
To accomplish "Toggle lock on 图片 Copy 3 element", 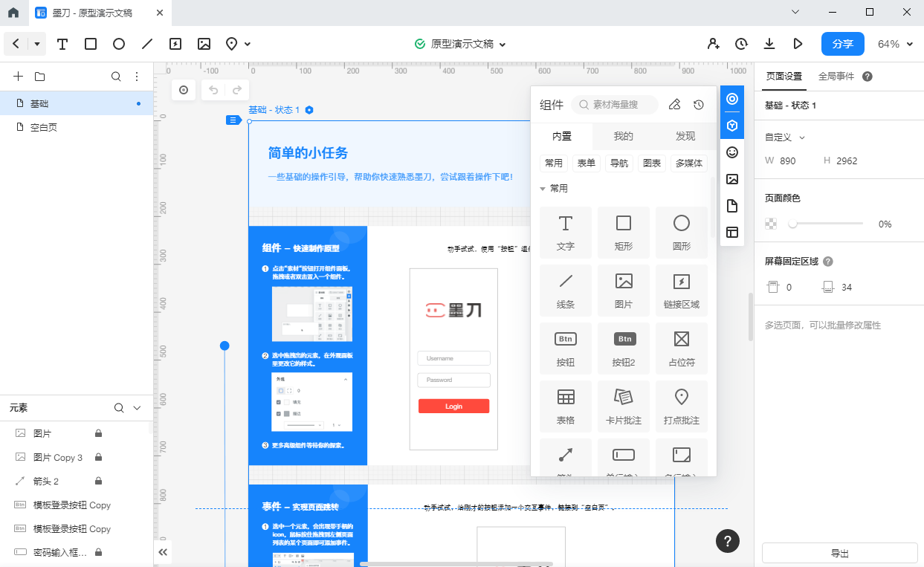I will click(98, 457).
